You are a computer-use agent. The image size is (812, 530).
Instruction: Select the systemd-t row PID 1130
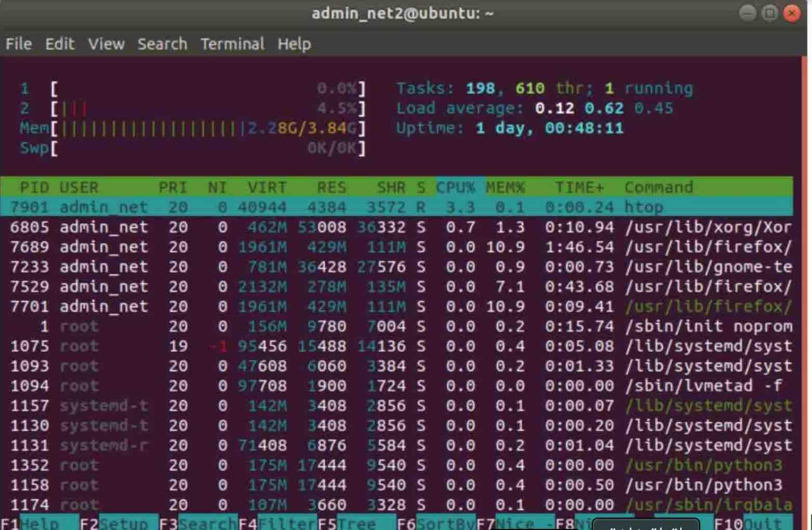coord(397,425)
